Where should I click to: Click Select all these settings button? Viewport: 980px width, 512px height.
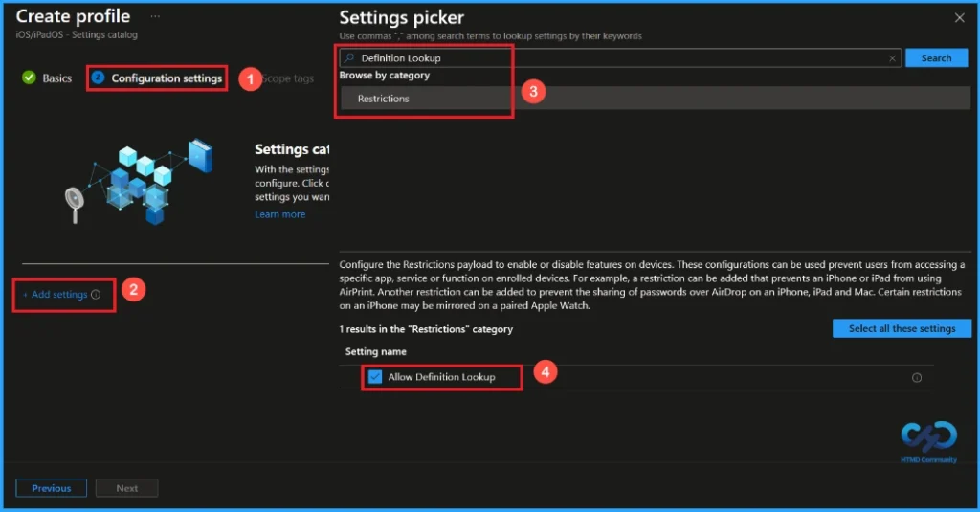tap(902, 328)
